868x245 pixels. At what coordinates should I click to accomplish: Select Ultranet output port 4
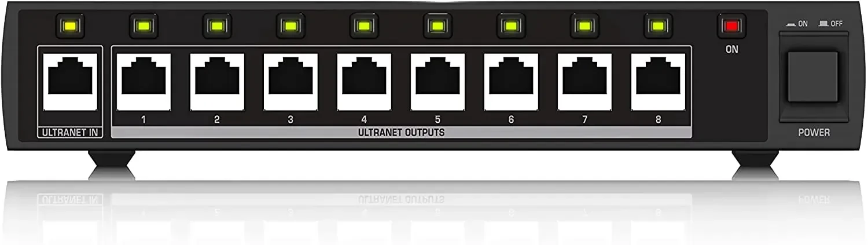point(364,82)
